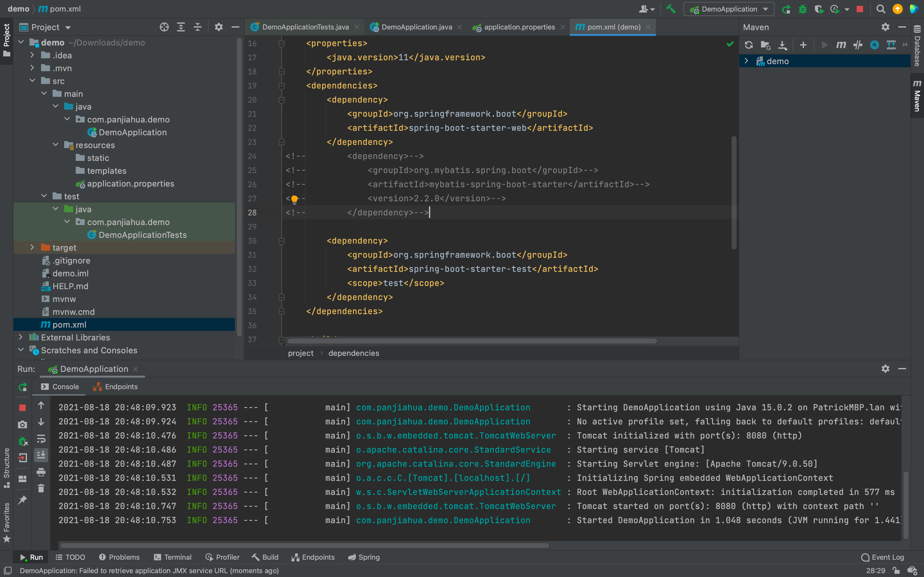Execute Maven Goal via the m icon
This screenshot has width=924, height=577.
(841, 45)
